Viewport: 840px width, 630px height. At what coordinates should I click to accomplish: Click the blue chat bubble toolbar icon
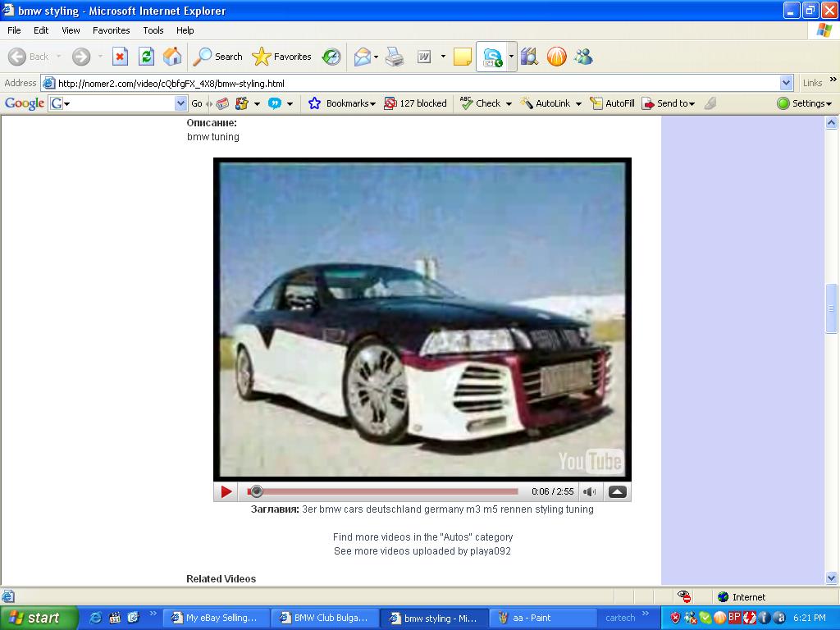click(x=274, y=103)
